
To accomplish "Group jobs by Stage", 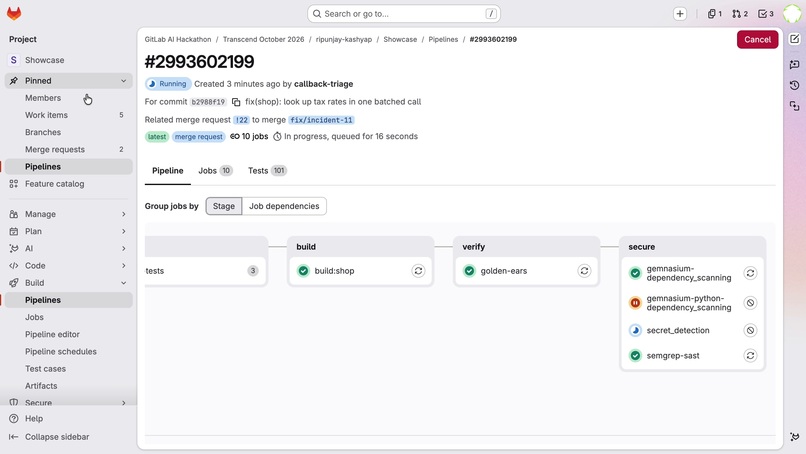I will 224,206.
